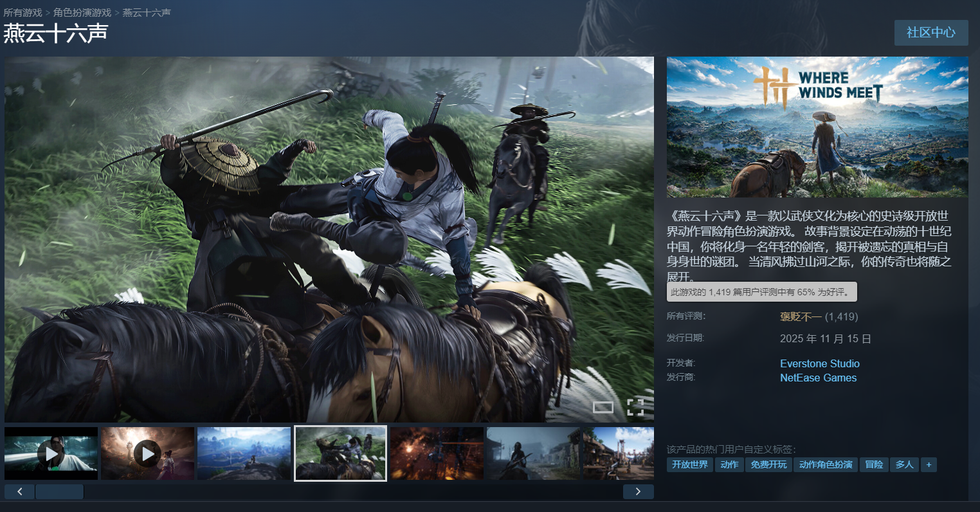Click the 开发者 label
The height and width of the screenshot is (512, 980).
[x=681, y=363]
